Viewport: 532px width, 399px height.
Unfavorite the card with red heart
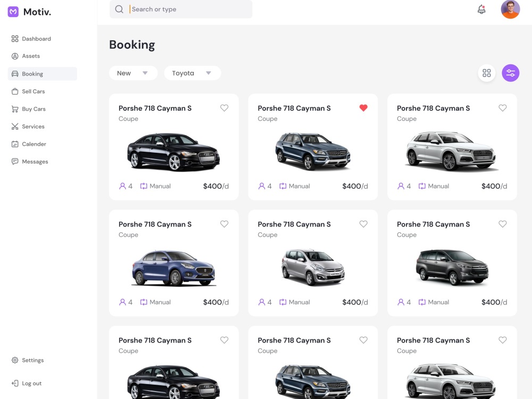[x=363, y=108]
